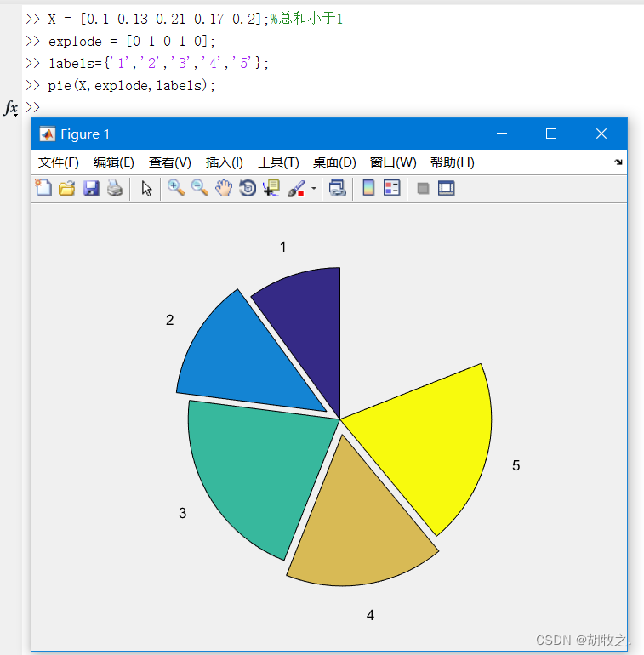The image size is (644, 655).
Task: Click the fx function browser icon
Action: coord(11,108)
